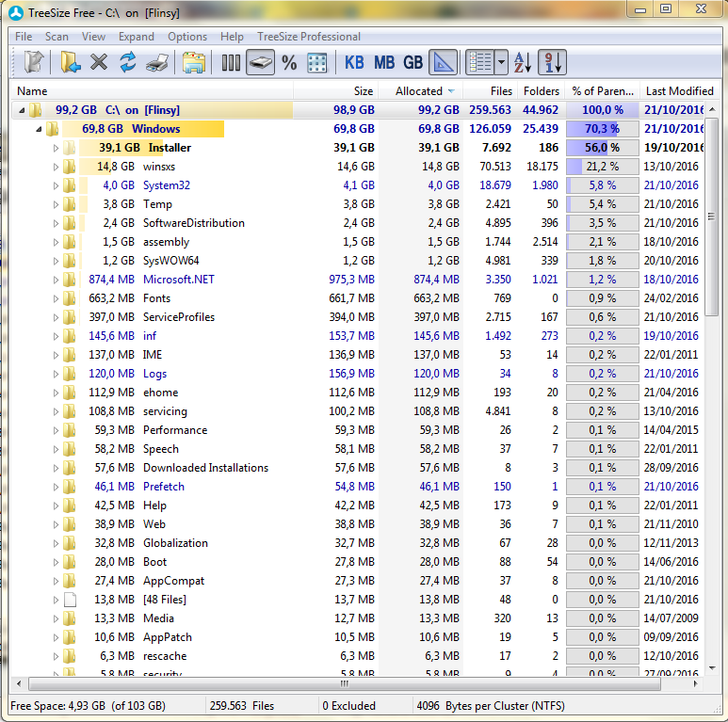Image resolution: width=728 pixels, height=722 pixels.
Task: Click the select directory toolbar icon
Action: (34, 62)
